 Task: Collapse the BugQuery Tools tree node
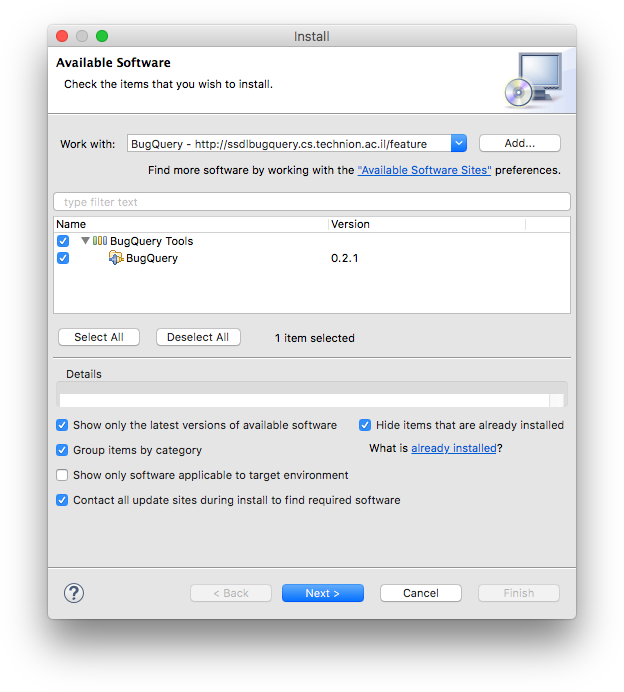click(86, 241)
